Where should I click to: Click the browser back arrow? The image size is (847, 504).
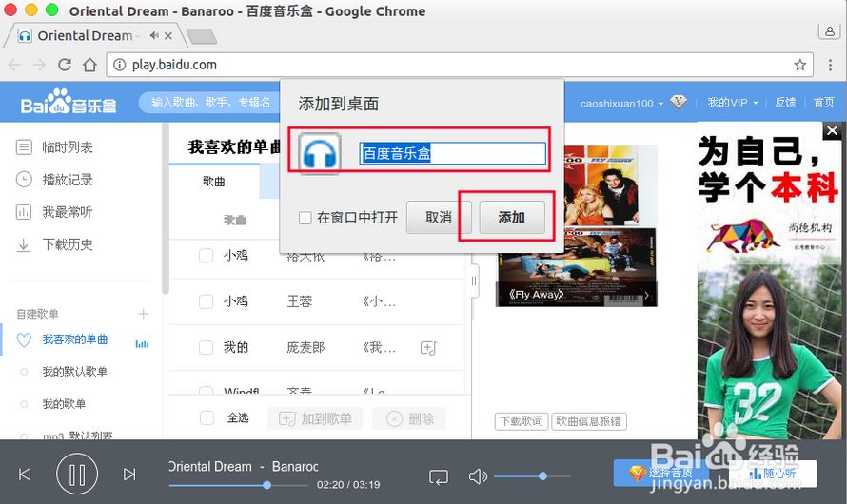tap(14, 65)
